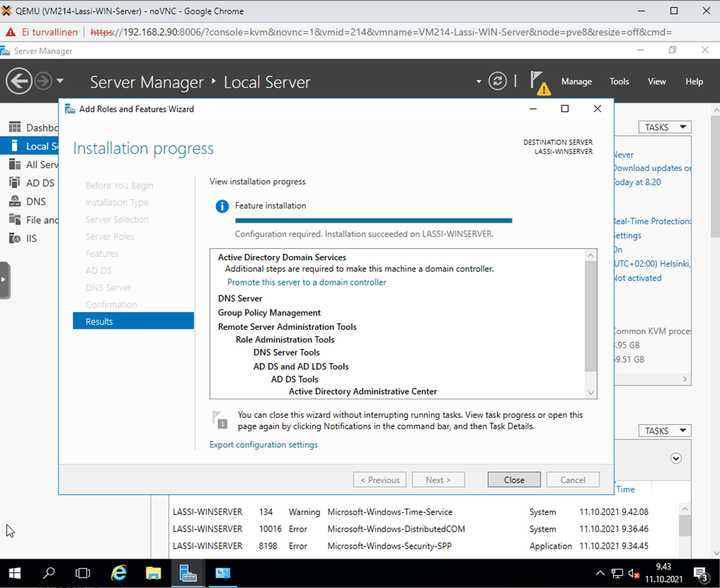Click the muted volume tray icon

tap(634, 573)
